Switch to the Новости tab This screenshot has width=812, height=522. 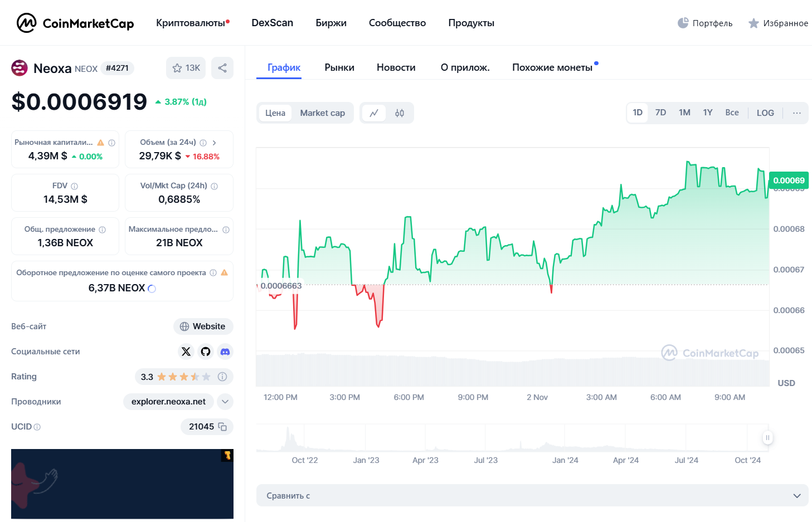tap(396, 67)
